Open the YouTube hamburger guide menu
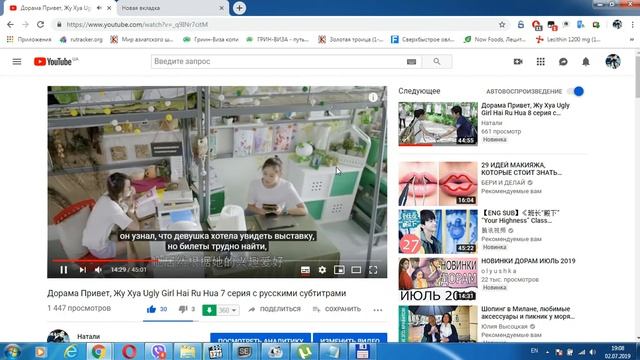Image resolution: width=640 pixels, height=360 pixels. (x=17, y=62)
